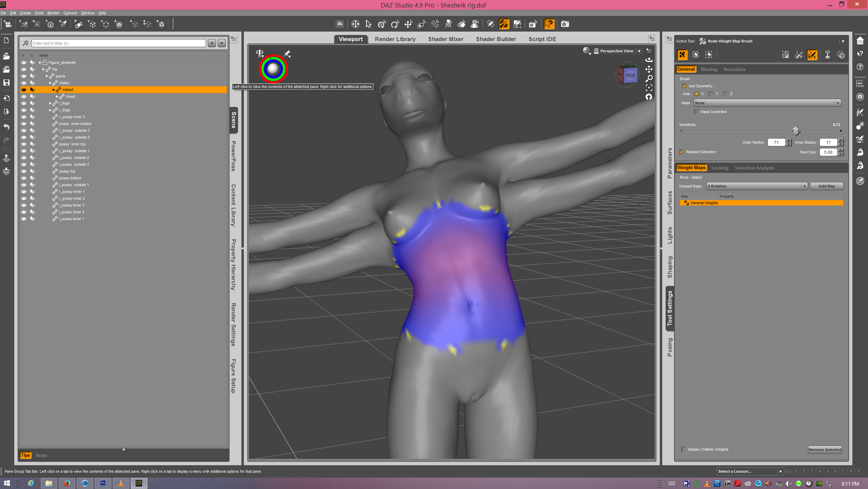
Task: Click the Remove Selected button
Action: click(x=825, y=450)
